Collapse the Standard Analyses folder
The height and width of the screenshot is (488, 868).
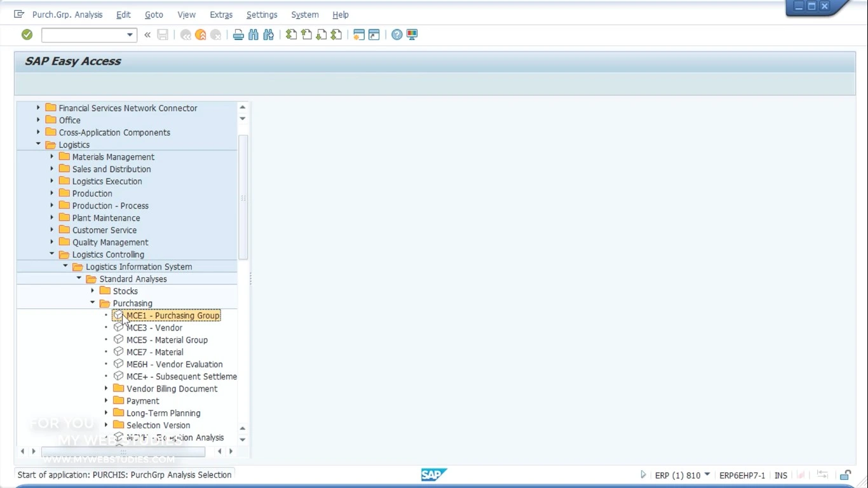point(79,278)
